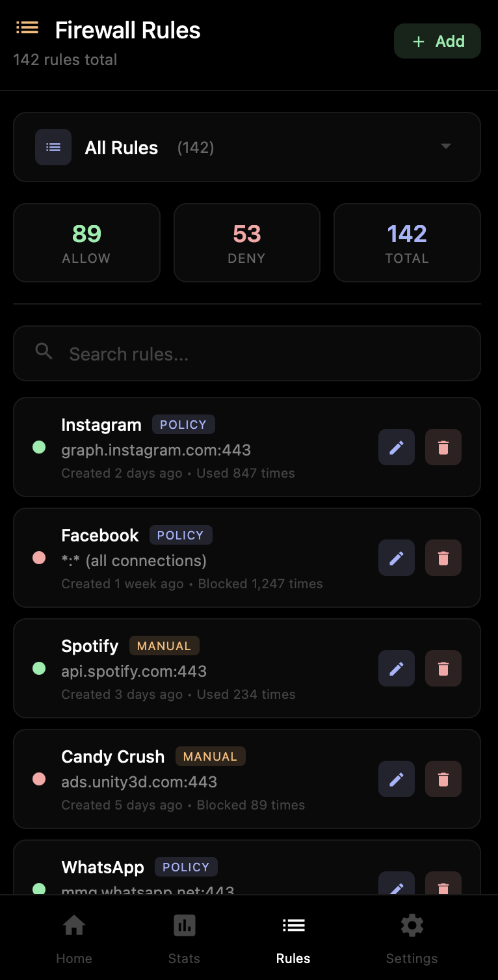Click the green status dot for Instagram

(x=39, y=447)
